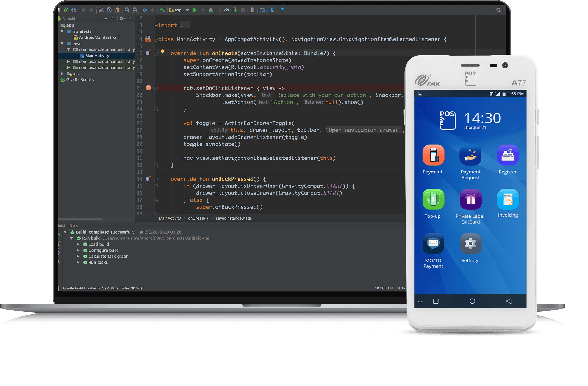Open the project panel settings gear menu
This screenshot has height=386, width=588.
122,18
